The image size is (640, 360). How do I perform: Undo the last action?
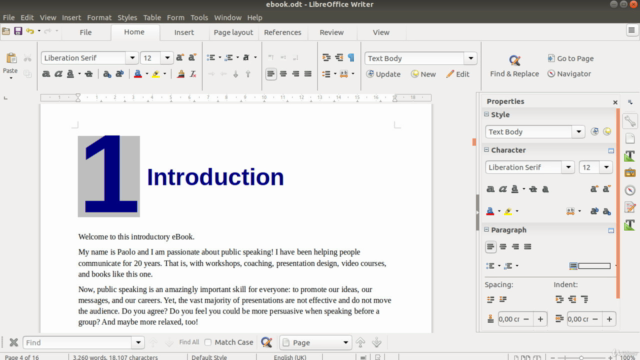tap(30, 31)
